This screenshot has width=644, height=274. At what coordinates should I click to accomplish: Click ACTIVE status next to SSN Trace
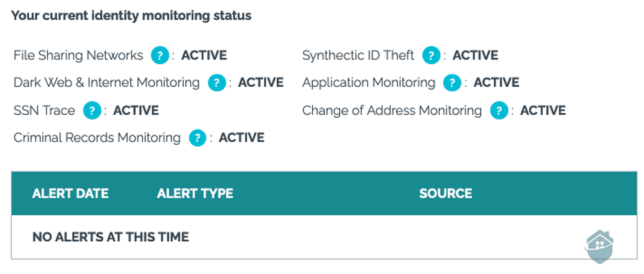[136, 110]
